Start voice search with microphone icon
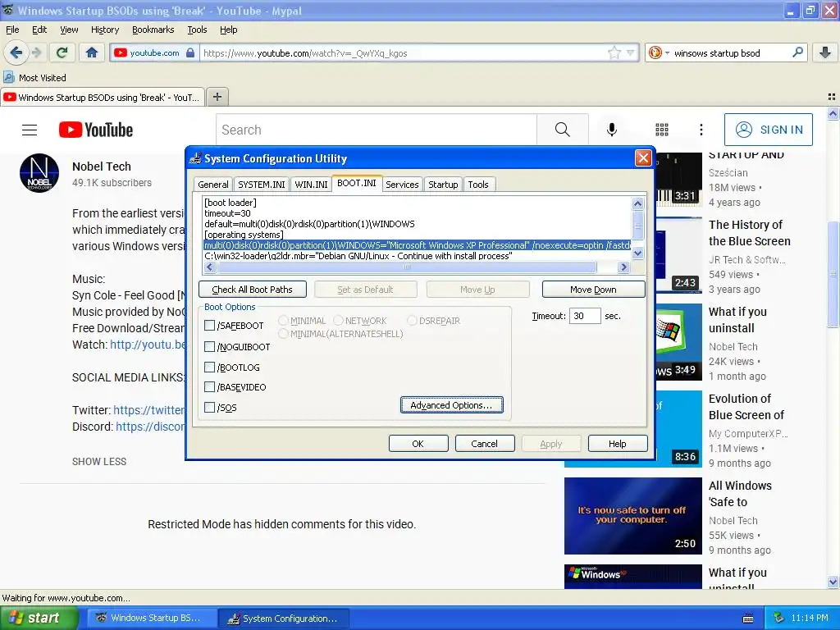This screenshot has width=840, height=630. pos(612,129)
